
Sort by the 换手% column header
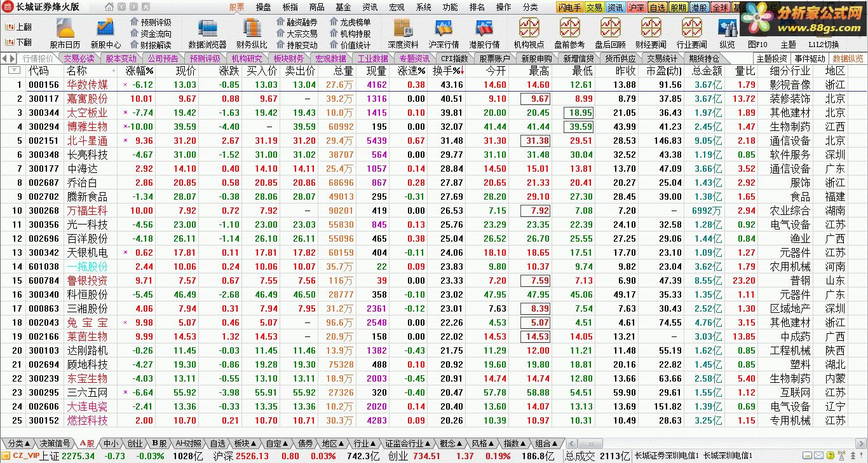pyautogui.click(x=449, y=71)
